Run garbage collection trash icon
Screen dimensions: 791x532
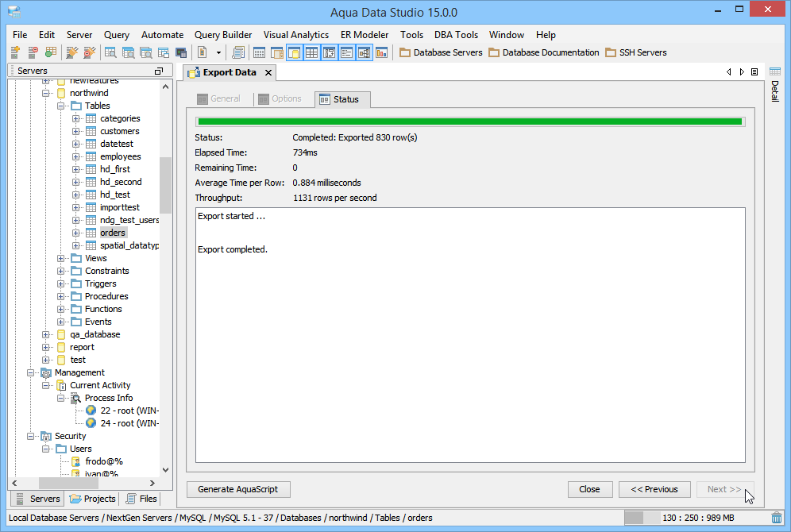click(x=777, y=518)
